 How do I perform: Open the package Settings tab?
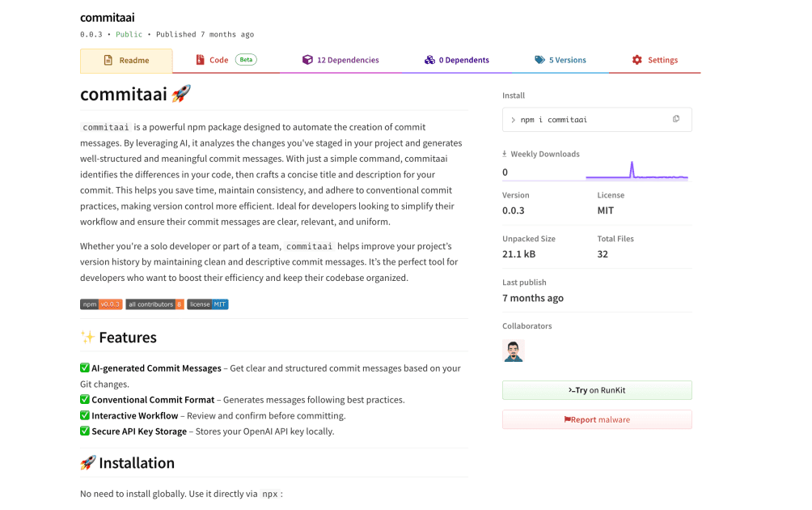655,60
